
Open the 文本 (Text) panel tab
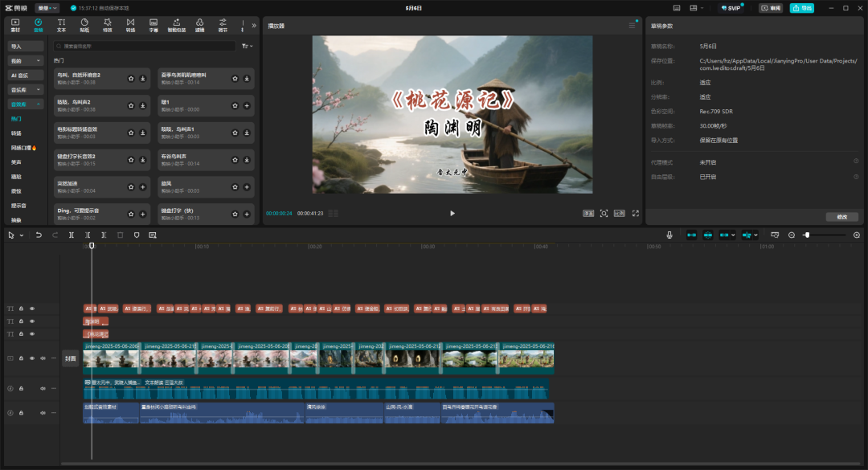point(61,25)
